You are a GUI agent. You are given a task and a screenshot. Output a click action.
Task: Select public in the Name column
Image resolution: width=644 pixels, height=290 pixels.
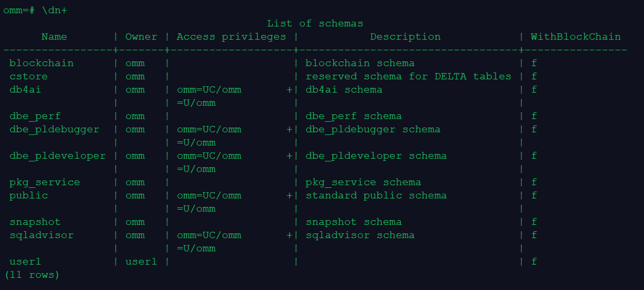point(29,195)
